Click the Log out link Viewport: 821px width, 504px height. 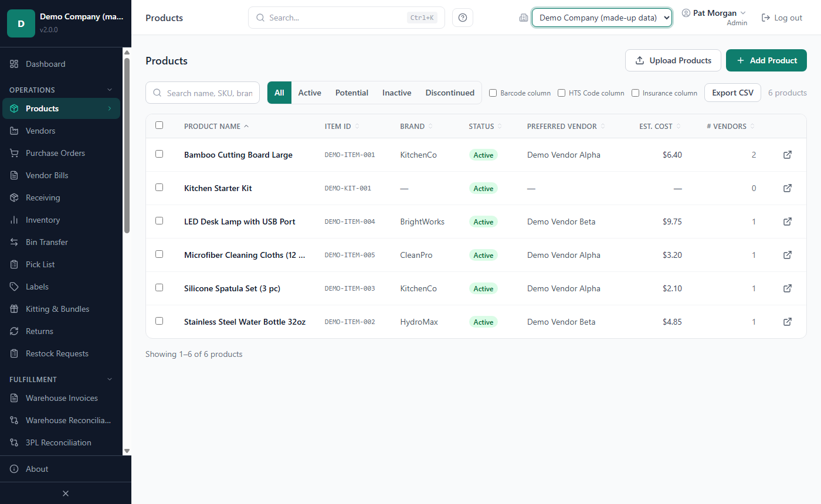[x=782, y=18]
